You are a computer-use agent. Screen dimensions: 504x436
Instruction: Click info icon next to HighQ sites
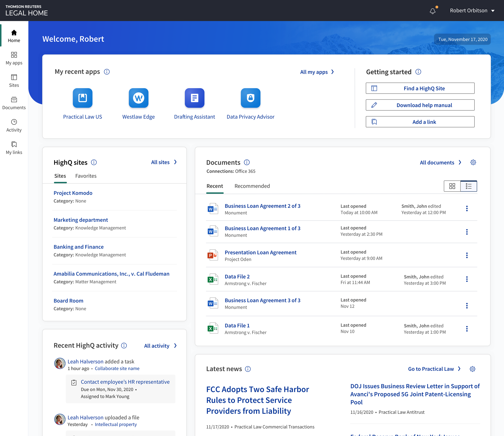[x=94, y=162]
